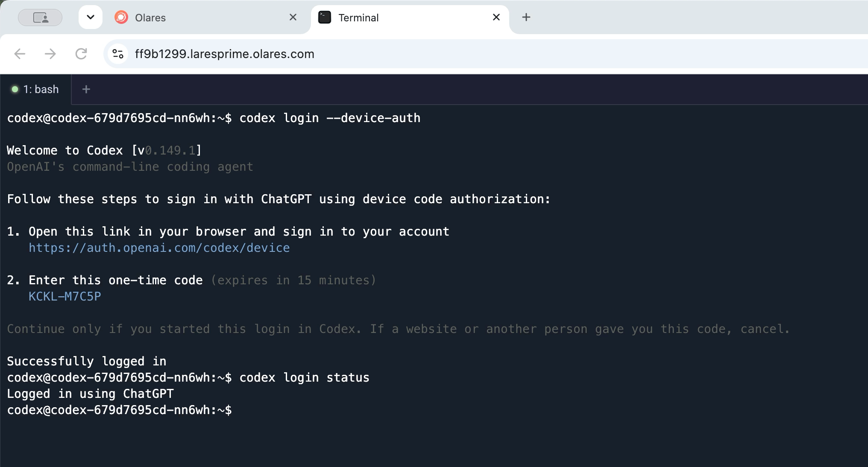This screenshot has width=868, height=467.
Task: Click the browser back arrow
Action: coord(20,54)
